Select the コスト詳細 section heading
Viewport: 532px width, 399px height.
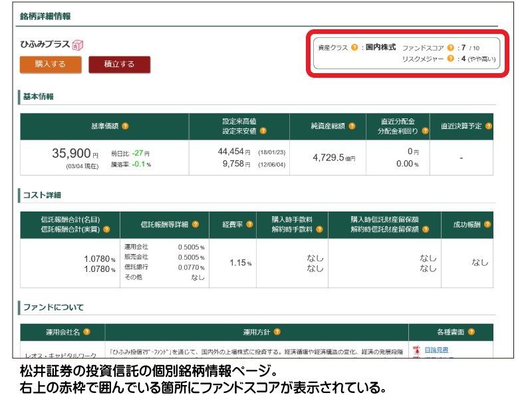[x=42, y=195]
